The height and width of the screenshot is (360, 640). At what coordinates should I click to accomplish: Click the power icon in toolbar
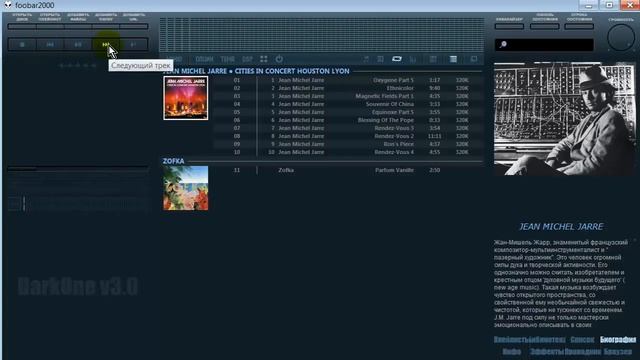(279, 59)
